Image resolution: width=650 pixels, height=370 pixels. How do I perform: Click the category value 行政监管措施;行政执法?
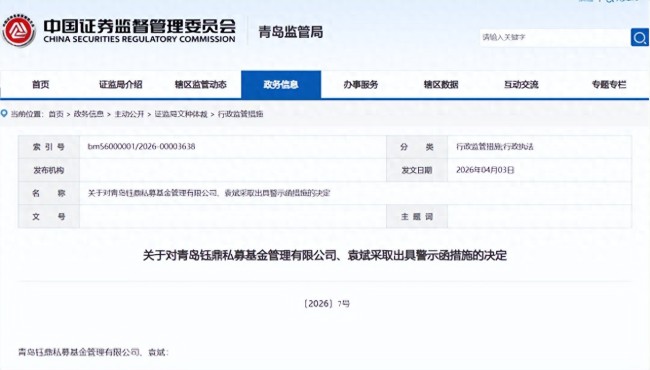pyautogui.click(x=495, y=146)
